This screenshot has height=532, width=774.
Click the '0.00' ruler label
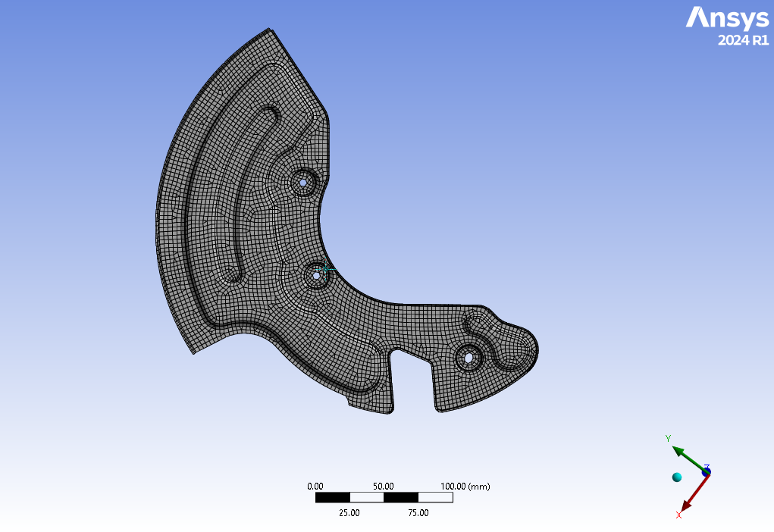pos(315,486)
